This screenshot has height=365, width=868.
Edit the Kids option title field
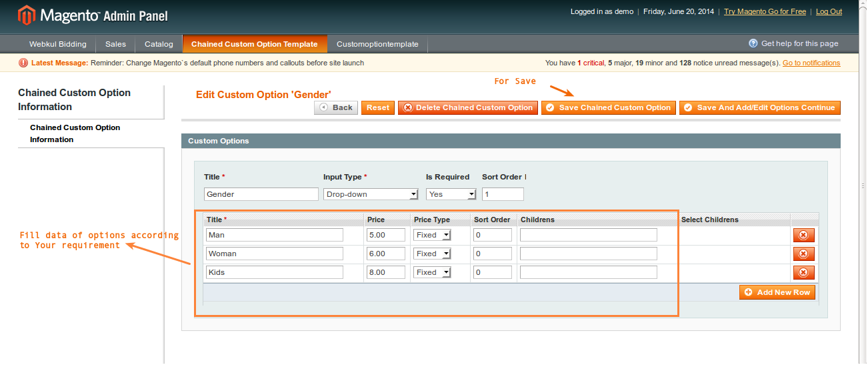tap(274, 272)
